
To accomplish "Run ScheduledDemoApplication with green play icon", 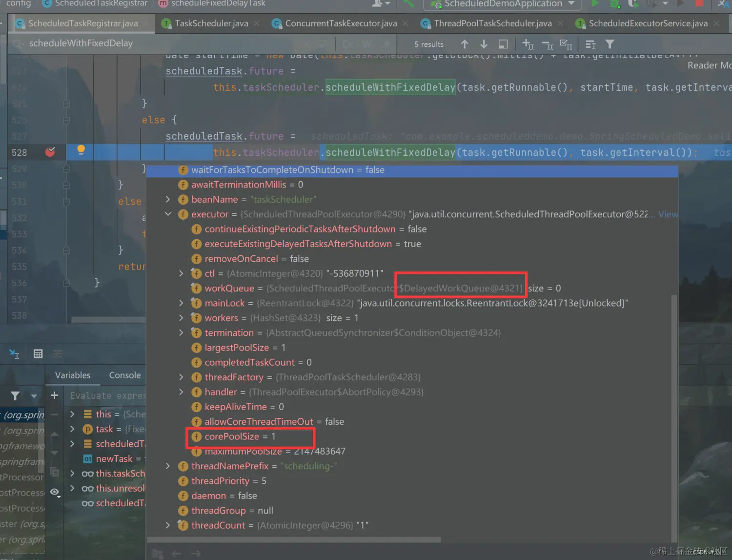I will click(595, 3).
